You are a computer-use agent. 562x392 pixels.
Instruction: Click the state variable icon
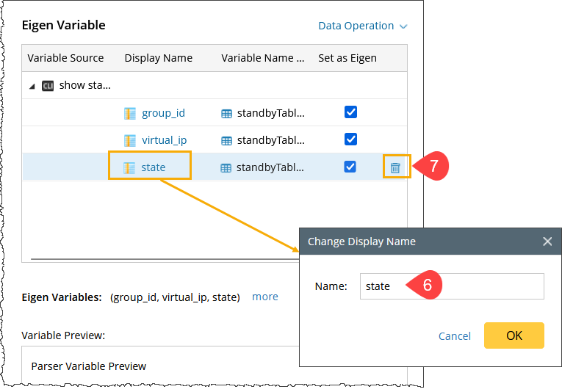pos(130,167)
